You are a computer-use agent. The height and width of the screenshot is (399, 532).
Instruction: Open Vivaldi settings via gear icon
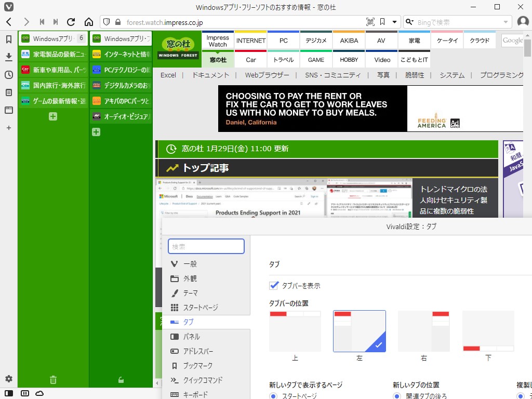point(8,379)
